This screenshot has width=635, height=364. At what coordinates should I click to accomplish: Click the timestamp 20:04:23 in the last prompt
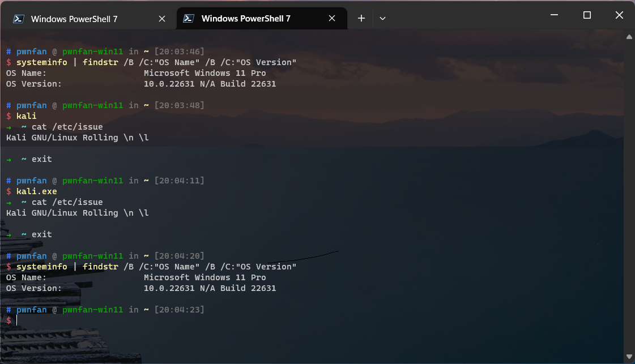[x=178, y=310]
